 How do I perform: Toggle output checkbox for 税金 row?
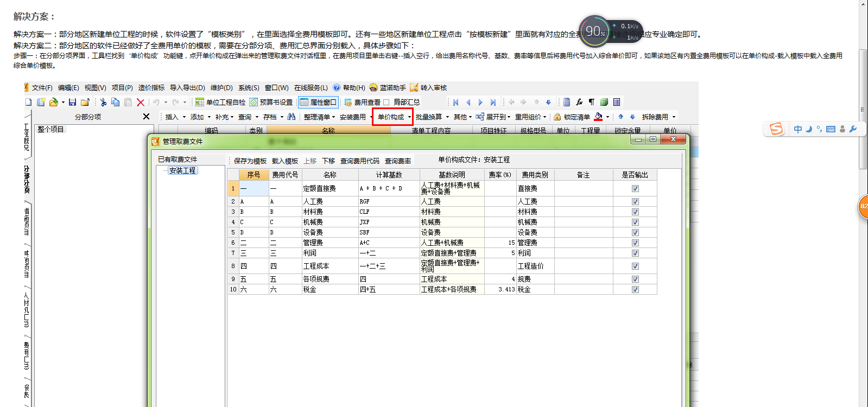[x=635, y=290]
